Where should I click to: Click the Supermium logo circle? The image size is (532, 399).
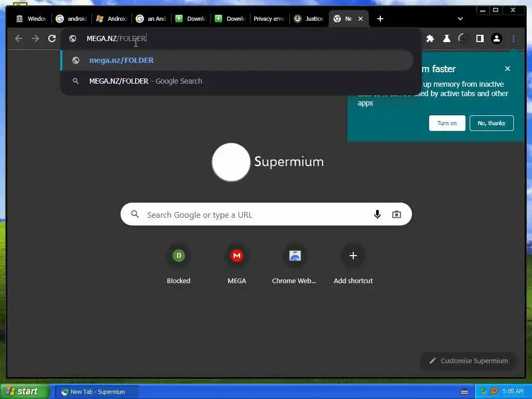point(231,162)
